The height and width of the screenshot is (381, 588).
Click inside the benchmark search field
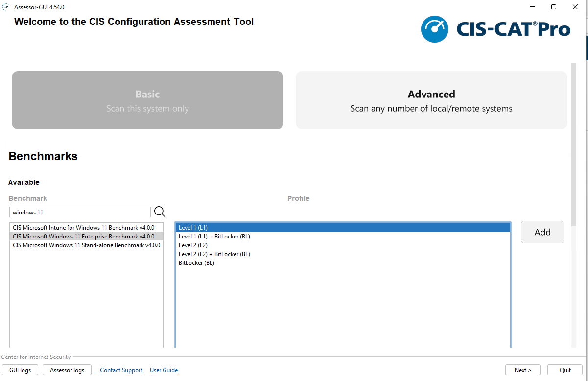[x=80, y=212]
